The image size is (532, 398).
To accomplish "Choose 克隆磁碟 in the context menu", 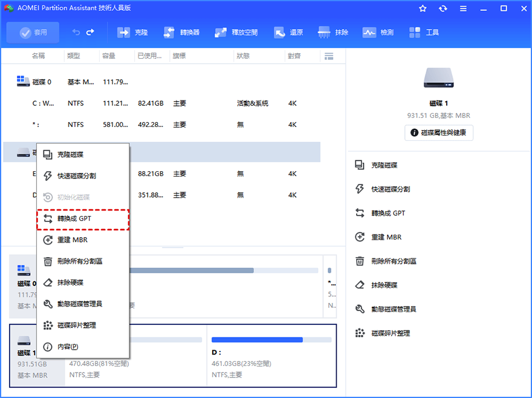I will [x=83, y=154].
